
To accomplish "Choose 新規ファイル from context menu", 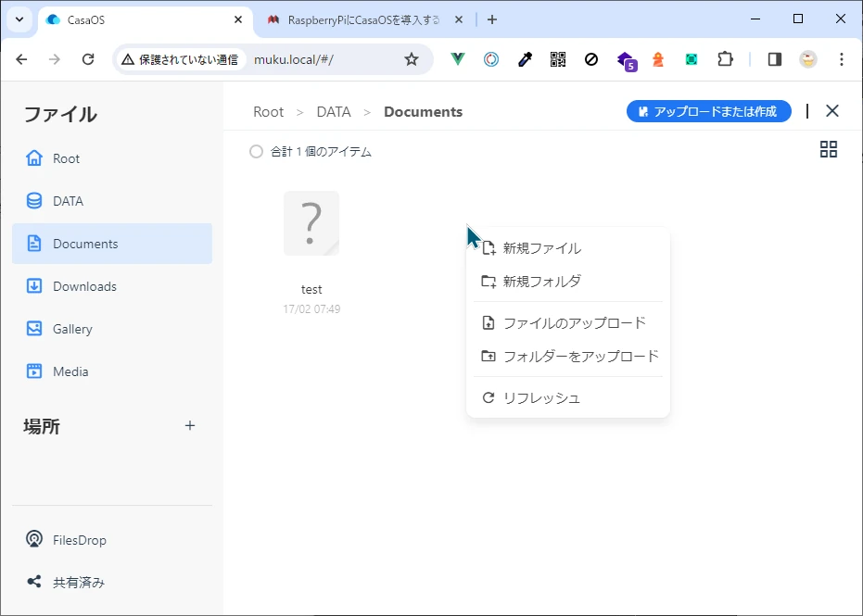I will tap(568, 248).
